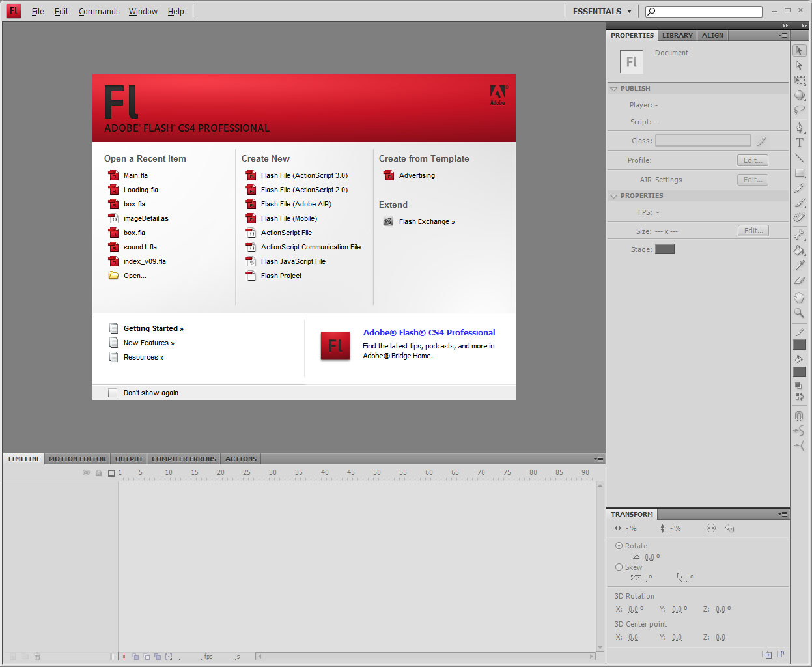Image resolution: width=812 pixels, height=667 pixels.
Task: Activate the Eraser tool
Action: tap(800, 281)
